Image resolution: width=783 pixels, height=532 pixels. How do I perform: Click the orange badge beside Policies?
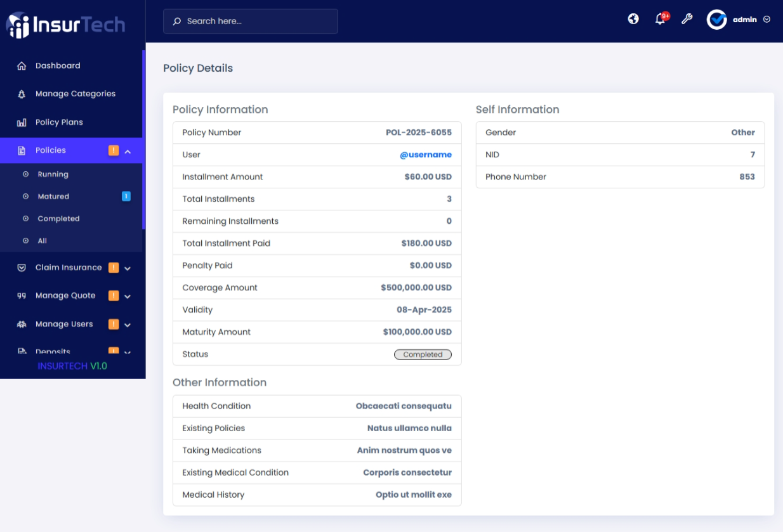pos(114,150)
